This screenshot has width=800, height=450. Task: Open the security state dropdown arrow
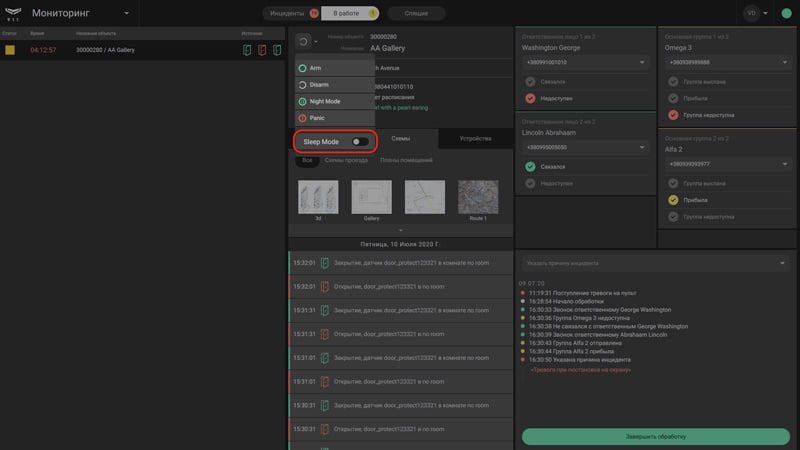pos(316,42)
